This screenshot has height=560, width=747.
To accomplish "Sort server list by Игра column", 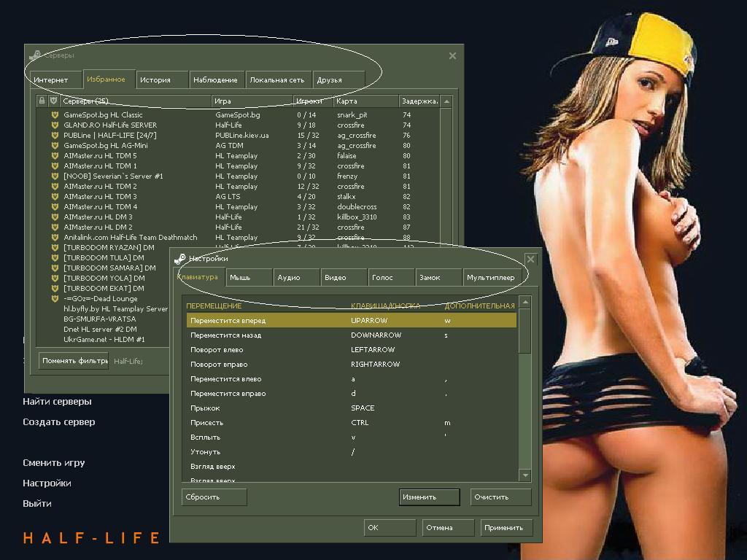I will tap(252, 101).
